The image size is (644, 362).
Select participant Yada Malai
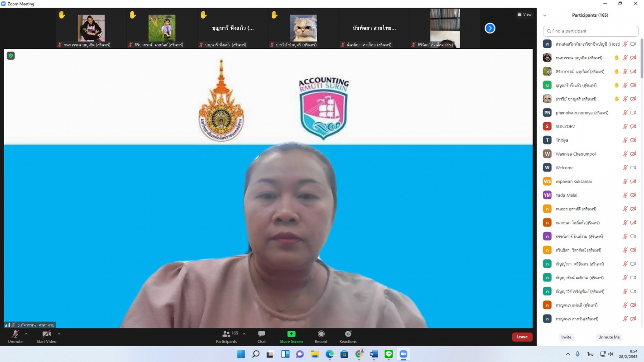tap(590, 195)
